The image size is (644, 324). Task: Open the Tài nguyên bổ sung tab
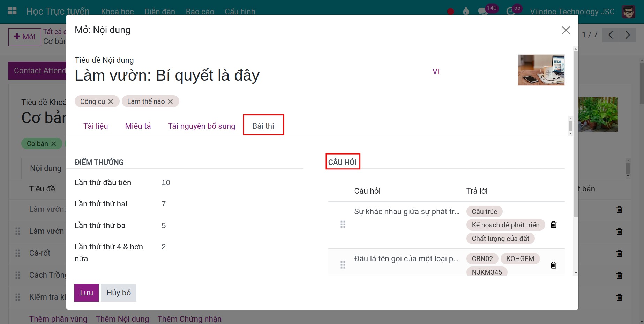coord(202,126)
